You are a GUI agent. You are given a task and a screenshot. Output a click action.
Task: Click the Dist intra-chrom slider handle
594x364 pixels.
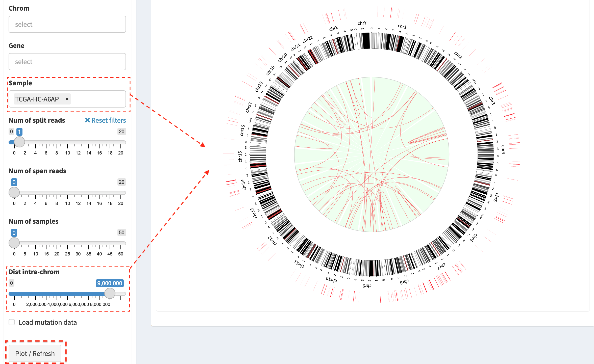click(x=110, y=293)
